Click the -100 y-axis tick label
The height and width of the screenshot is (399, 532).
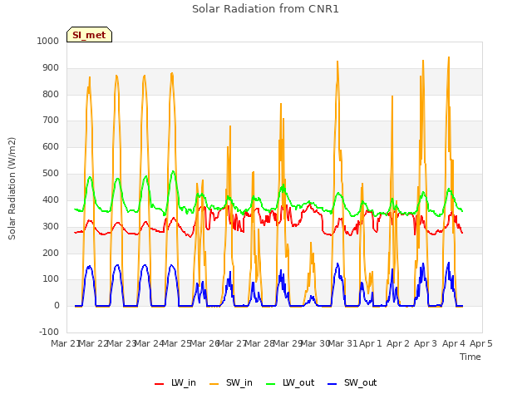coord(49,332)
